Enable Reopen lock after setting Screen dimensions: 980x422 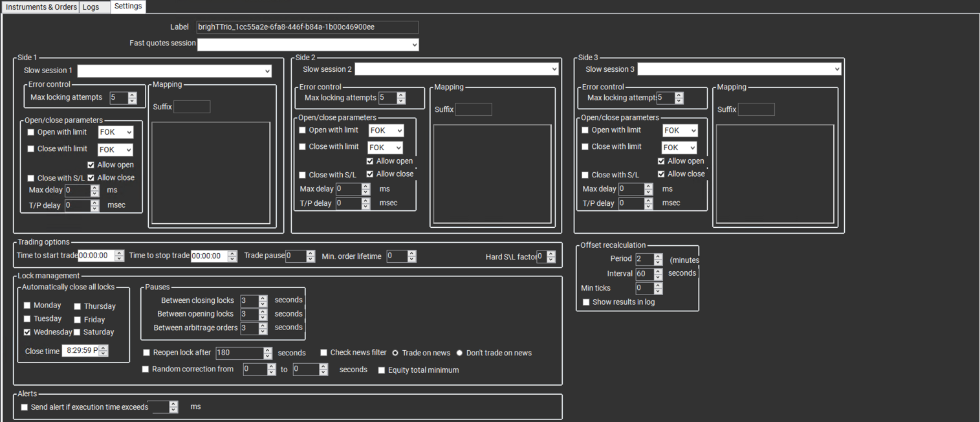point(146,352)
